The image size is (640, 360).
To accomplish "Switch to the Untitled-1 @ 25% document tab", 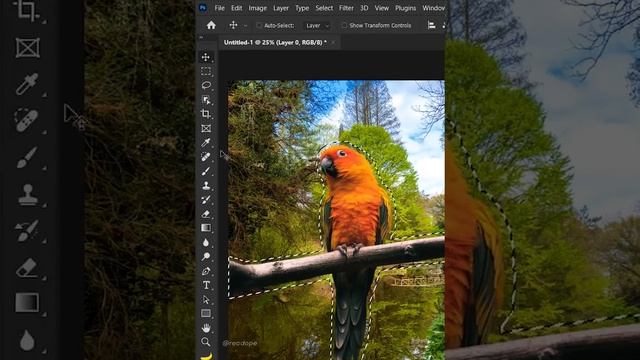I will (x=275, y=42).
